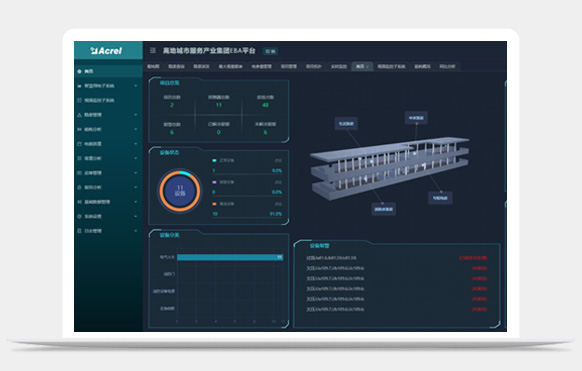Click the Acrel logo

(106, 51)
